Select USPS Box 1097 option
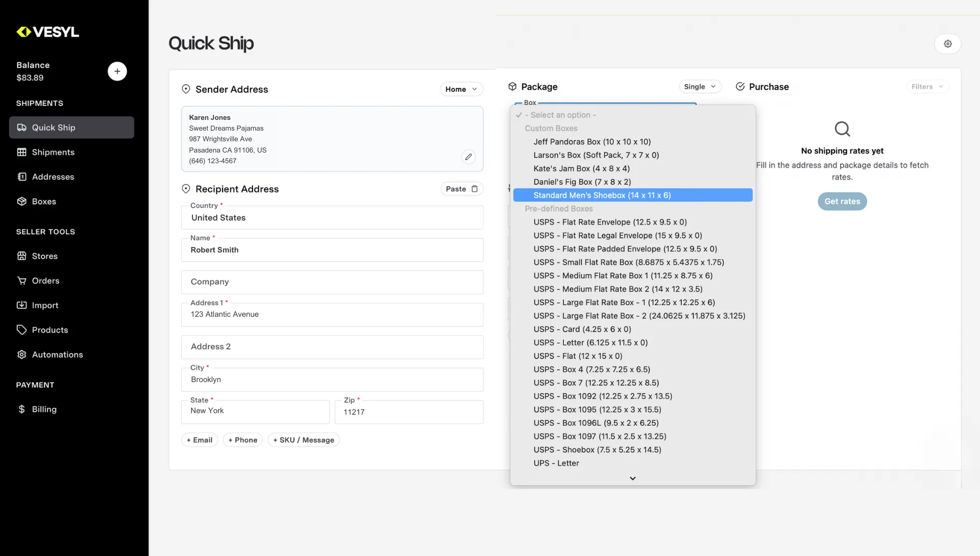Screen dimensions: 980x556 pos(633,437)
